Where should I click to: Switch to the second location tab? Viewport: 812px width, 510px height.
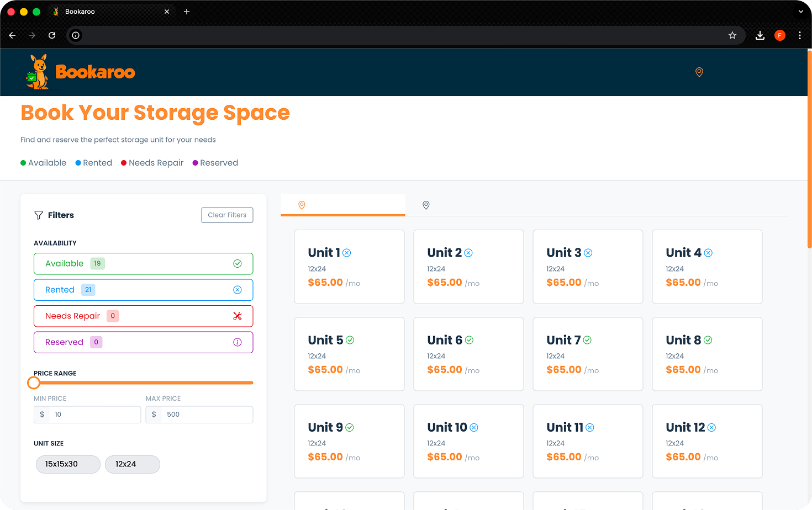coord(426,205)
